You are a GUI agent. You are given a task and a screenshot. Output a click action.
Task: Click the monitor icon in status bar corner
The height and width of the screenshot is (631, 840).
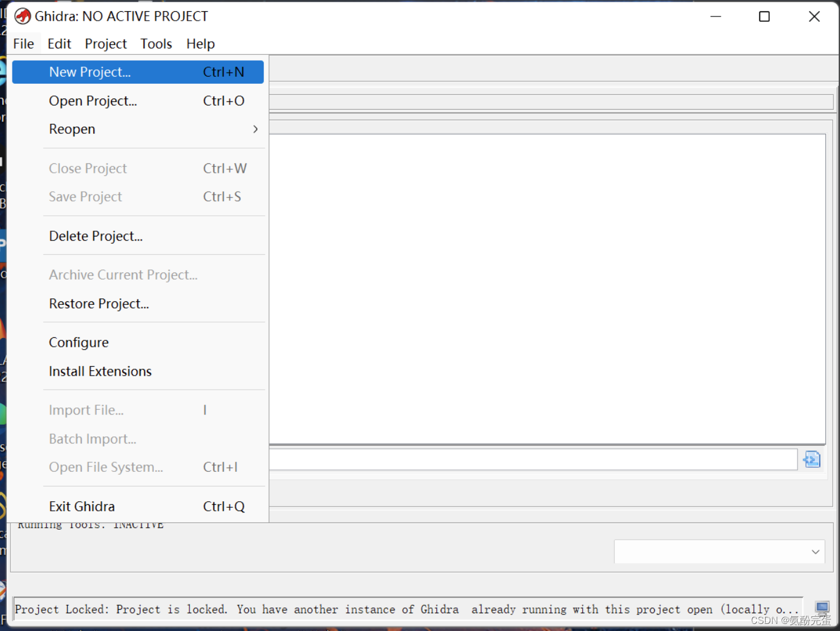(822, 607)
